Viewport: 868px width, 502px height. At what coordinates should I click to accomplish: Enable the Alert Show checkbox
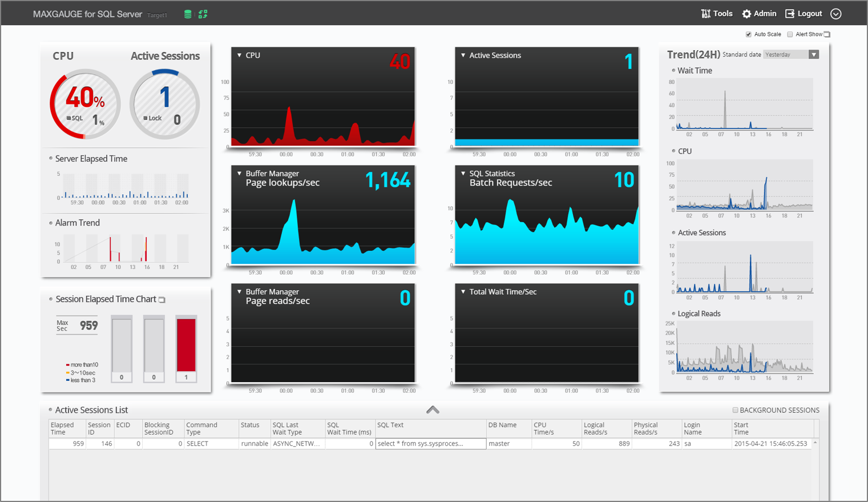click(790, 34)
